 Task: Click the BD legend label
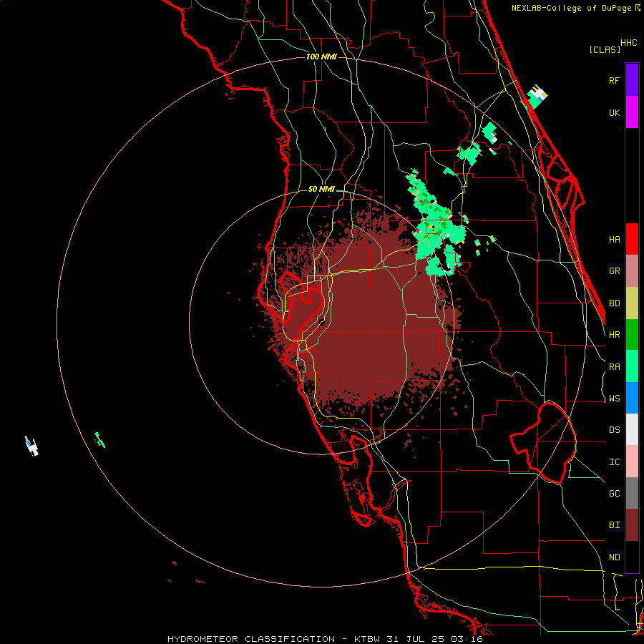click(x=614, y=303)
